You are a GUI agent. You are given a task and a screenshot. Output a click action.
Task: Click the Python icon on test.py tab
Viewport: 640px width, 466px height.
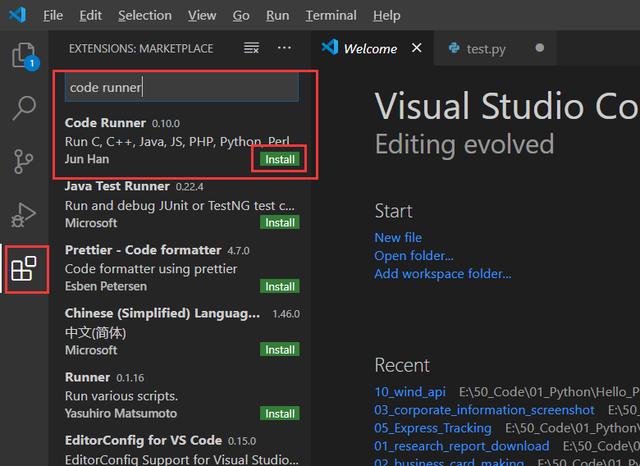tap(454, 48)
